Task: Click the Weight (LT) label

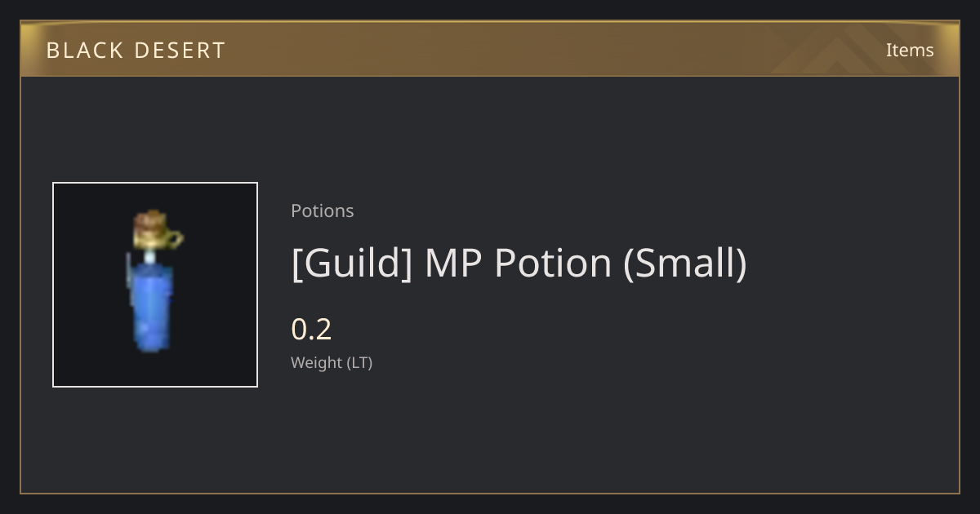Action: click(x=332, y=363)
